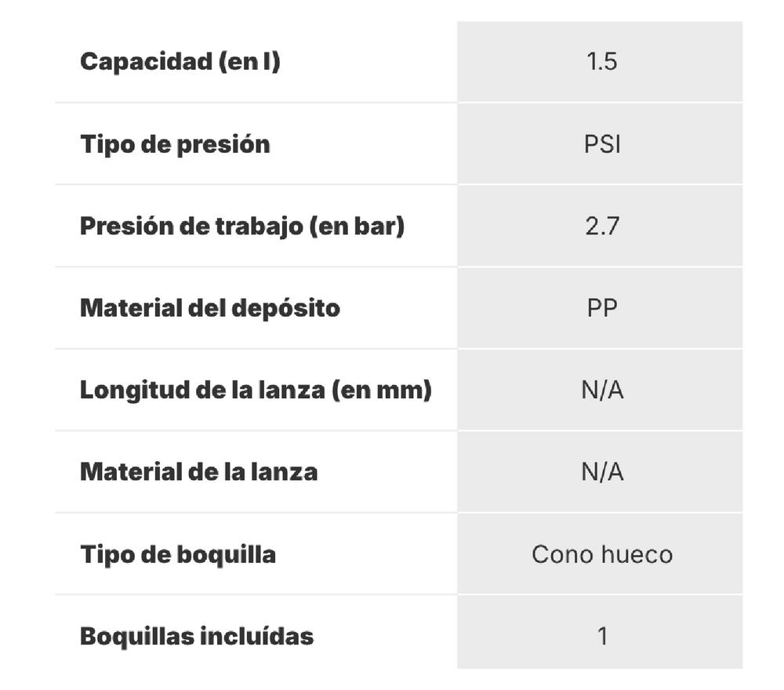This screenshot has width=784, height=690.
Task: Select N/A value for lance length
Action: coord(601,390)
